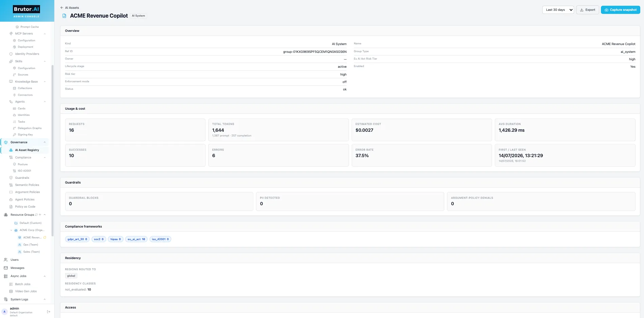Click the Messages envelope icon
The image size is (644, 318).
pyautogui.click(x=6, y=268)
